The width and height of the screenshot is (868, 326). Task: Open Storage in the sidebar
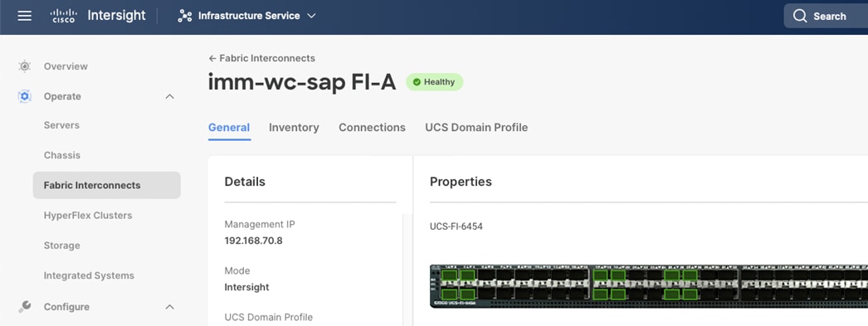click(x=62, y=246)
